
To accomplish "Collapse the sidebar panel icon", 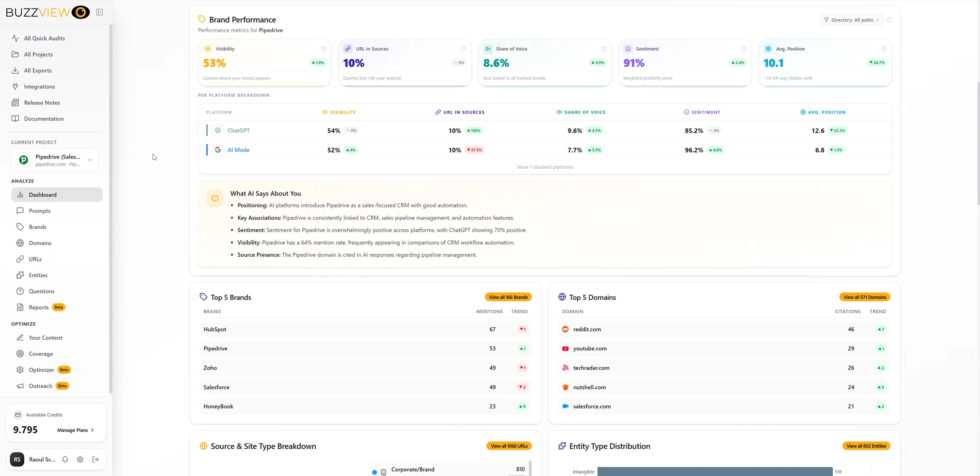I will coord(99,12).
